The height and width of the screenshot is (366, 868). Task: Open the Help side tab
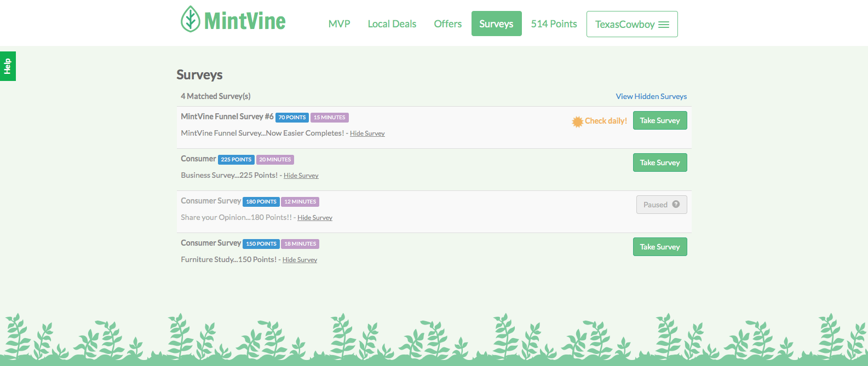point(8,66)
